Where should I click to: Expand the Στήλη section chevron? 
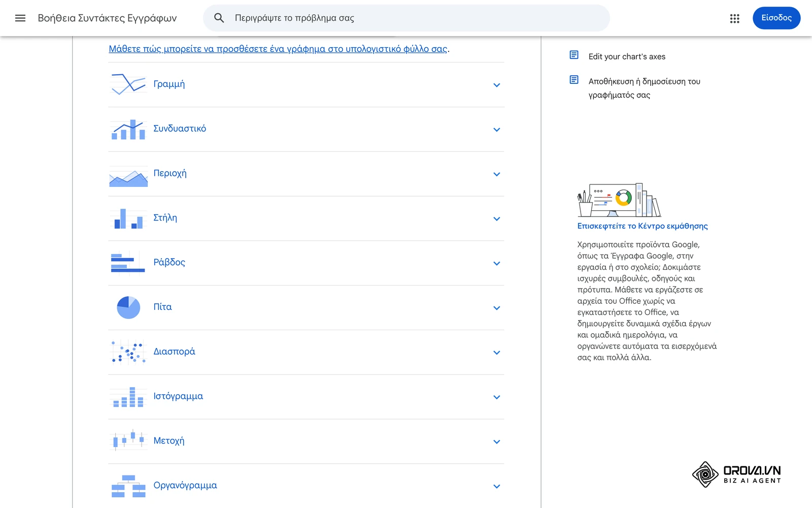click(497, 219)
